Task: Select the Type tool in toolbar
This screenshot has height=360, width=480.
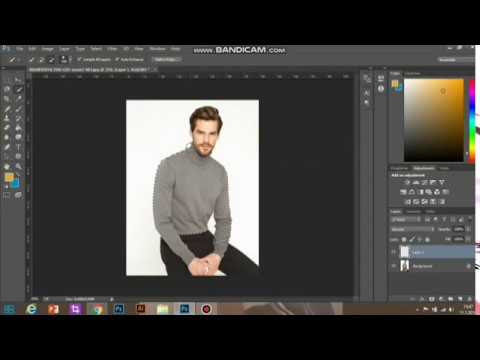Action: click(18, 147)
